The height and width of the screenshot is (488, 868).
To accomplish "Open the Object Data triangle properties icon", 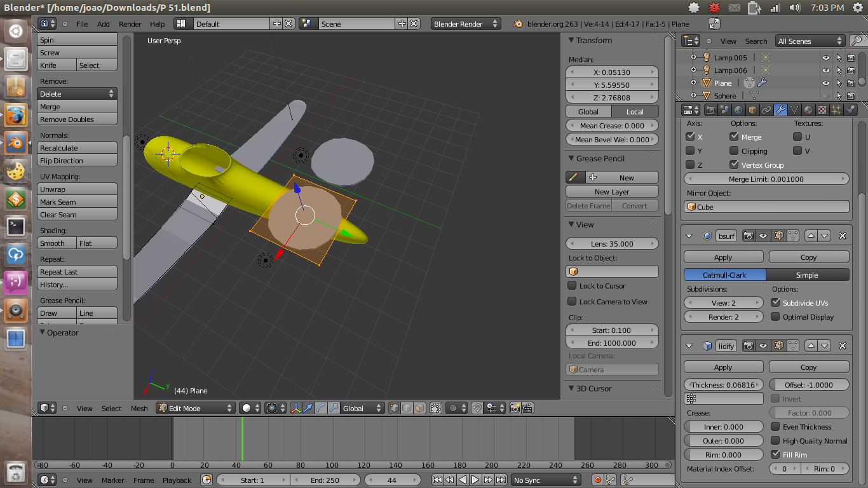I will [794, 110].
